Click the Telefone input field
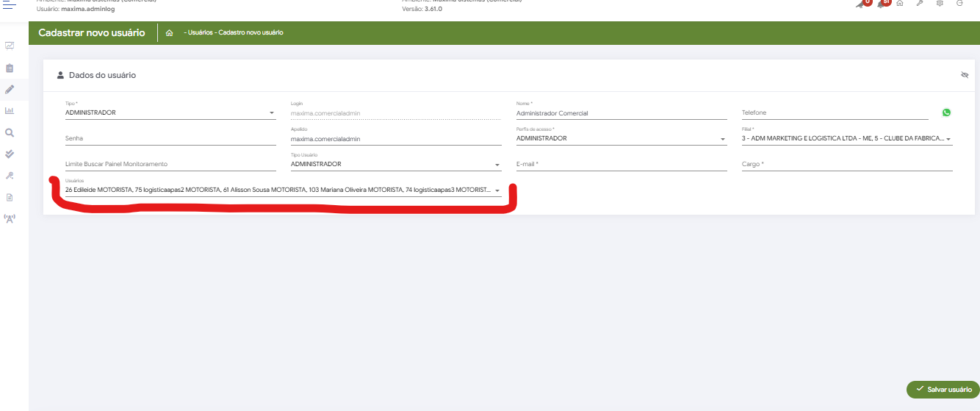Viewport: 980px width, 411px height. (x=835, y=112)
